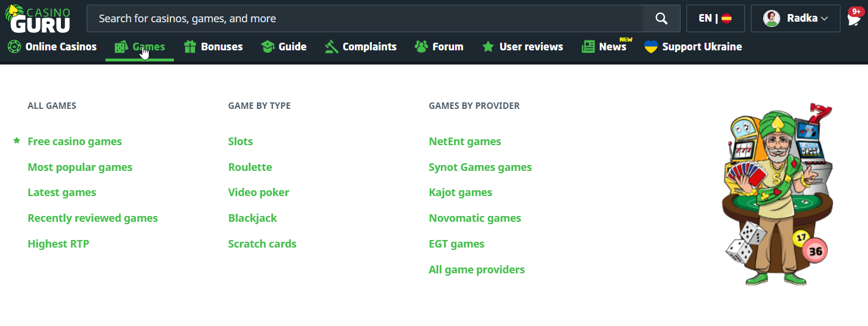868x326 pixels.
Task: Click the newspaper icon beside News
Action: [x=588, y=47]
